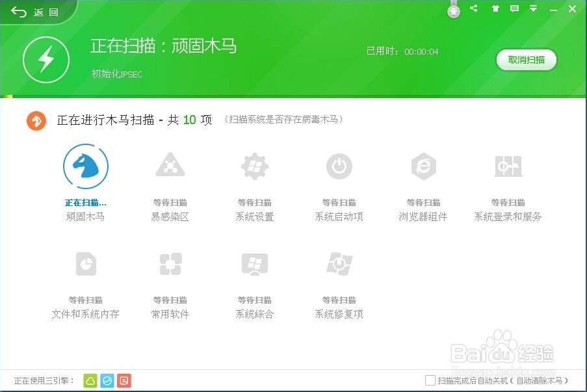This screenshot has width=587, height=392.
Task: Select the 浏览器组件 browser icon
Action: click(x=423, y=166)
